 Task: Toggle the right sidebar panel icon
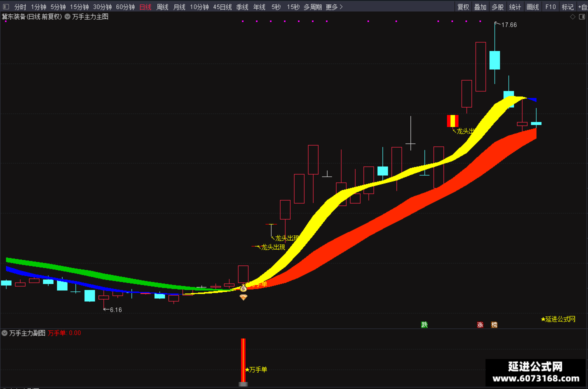pos(582,17)
